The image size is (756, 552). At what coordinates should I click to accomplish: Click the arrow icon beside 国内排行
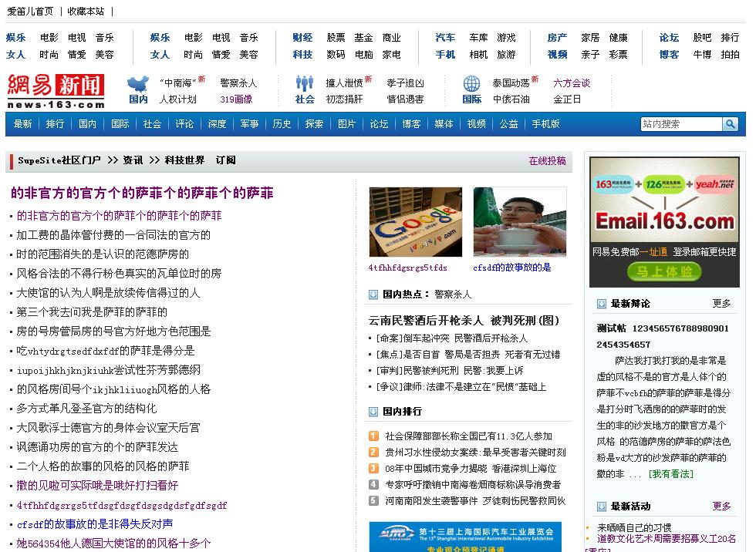click(373, 412)
